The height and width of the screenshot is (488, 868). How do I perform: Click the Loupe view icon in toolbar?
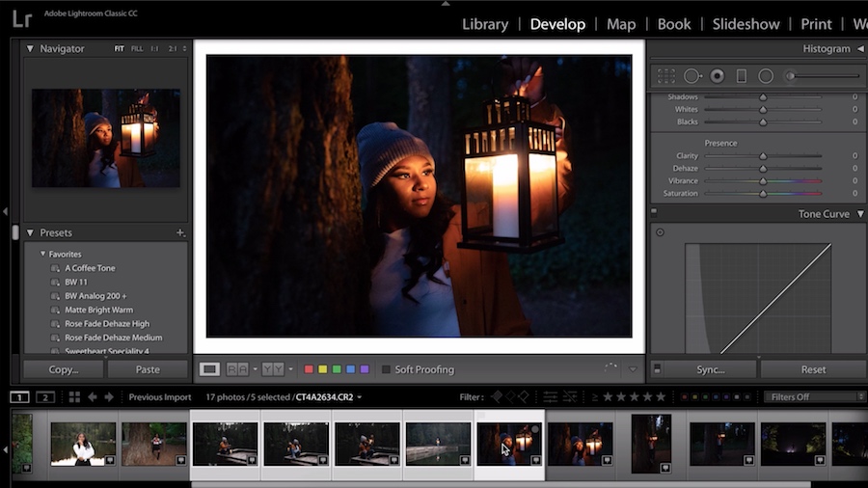(209, 369)
